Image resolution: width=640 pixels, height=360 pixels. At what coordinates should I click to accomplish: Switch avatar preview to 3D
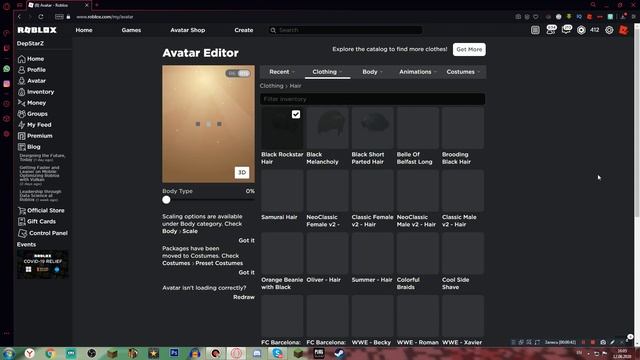[242, 172]
